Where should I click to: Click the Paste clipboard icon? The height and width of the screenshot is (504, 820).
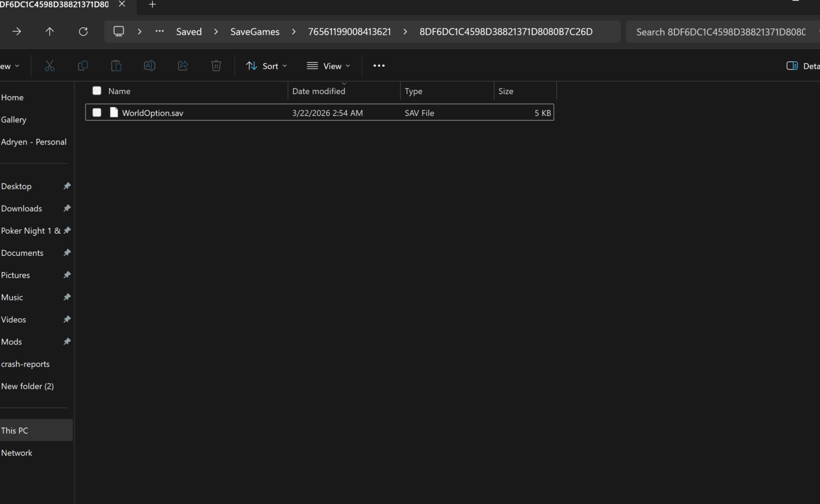pyautogui.click(x=116, y=66)
